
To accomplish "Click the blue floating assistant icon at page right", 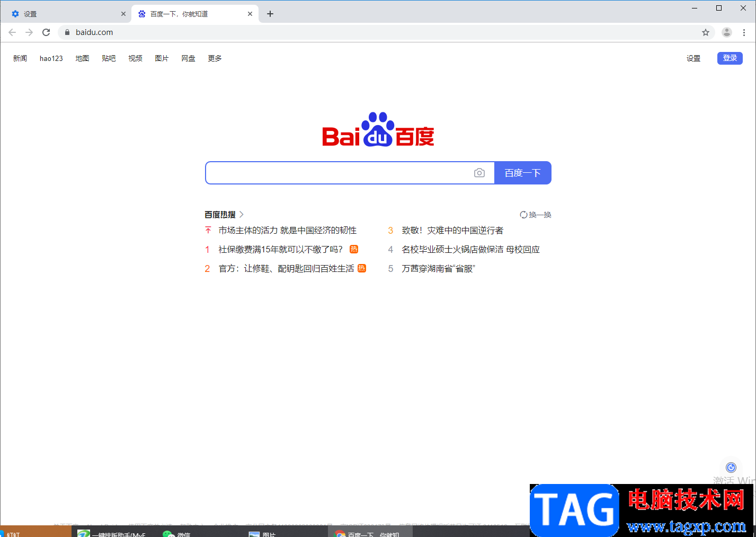I will [x=731, y=467].
